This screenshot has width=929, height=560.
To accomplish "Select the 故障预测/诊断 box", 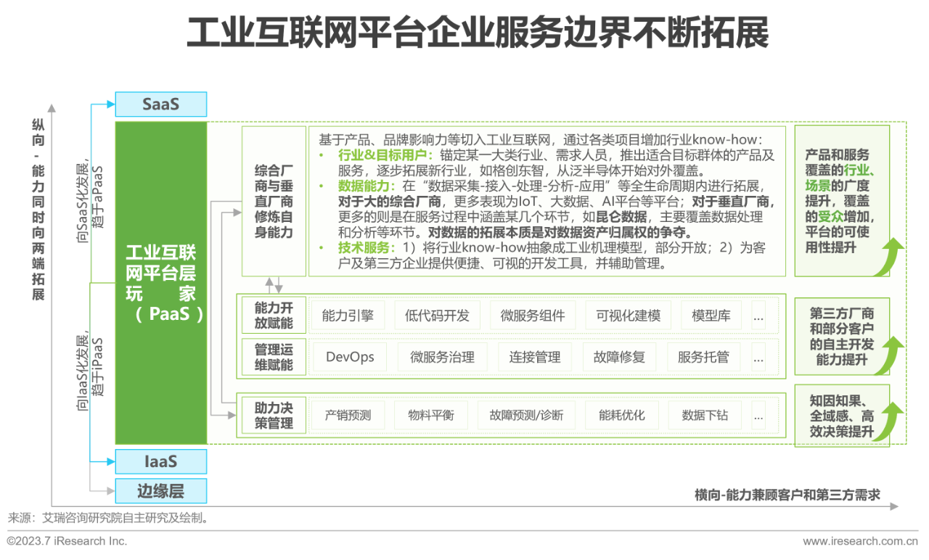I will coord(526,416).
